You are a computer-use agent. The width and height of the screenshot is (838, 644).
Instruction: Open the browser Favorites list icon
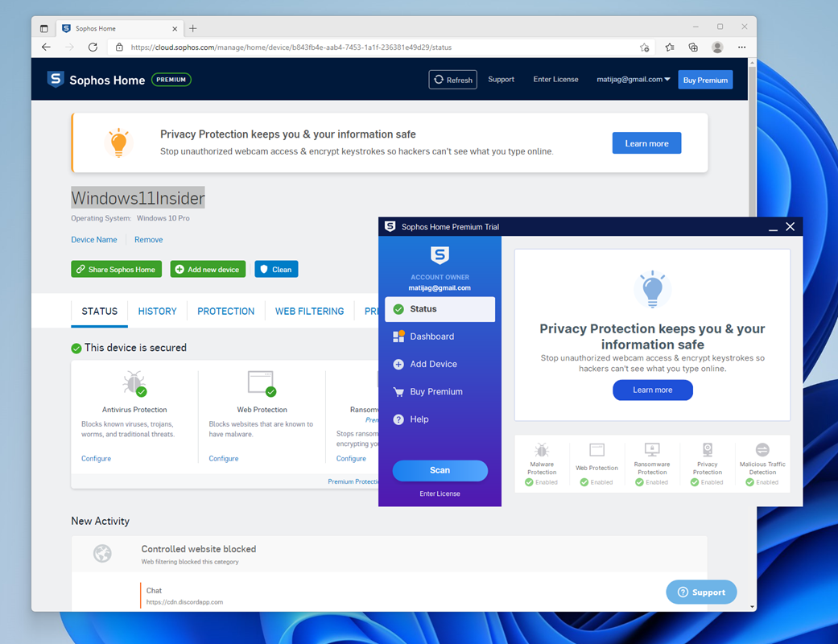point(670,47)
